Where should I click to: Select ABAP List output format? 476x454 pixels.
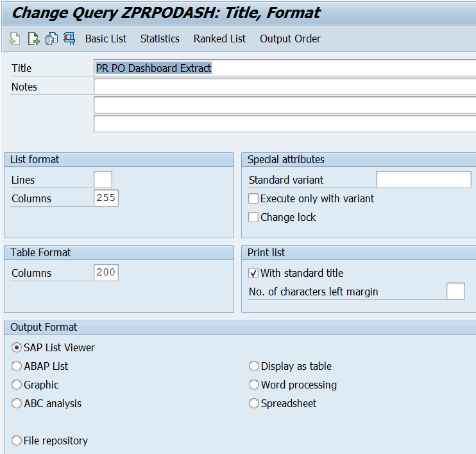17,366
